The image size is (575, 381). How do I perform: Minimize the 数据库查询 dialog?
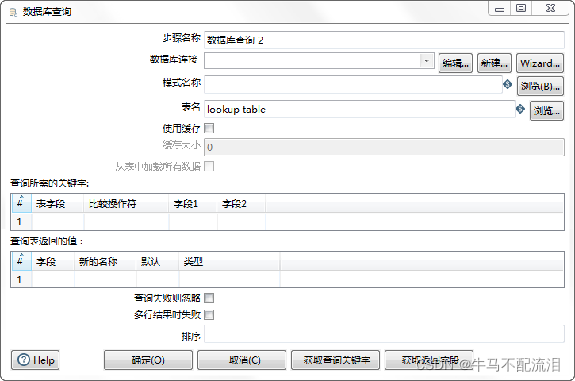pos(499,9)
